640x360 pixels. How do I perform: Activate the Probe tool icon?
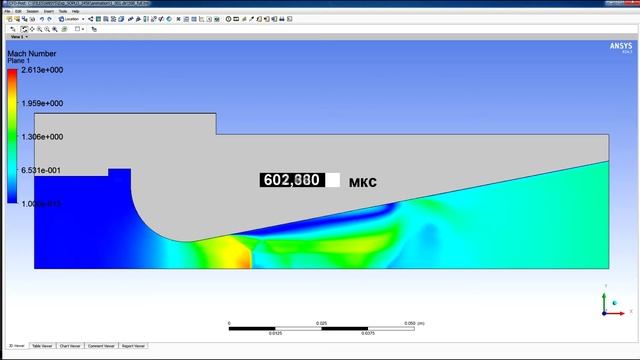coord(251,19)
